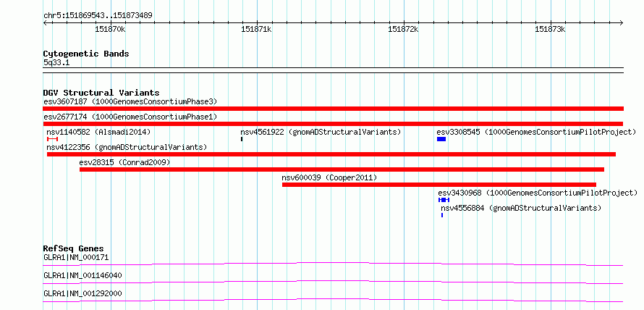Click the nsv600039 (Cooper2011) label
The width and height of the screenshot is (644, 310).
pyautogui.click(x=329, y=177)
